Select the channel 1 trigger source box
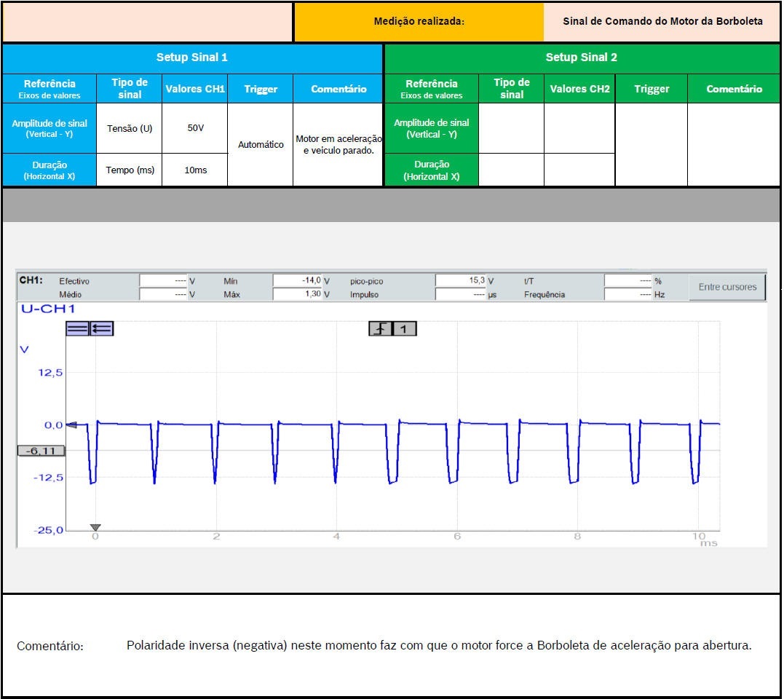 tap(405, 329)
